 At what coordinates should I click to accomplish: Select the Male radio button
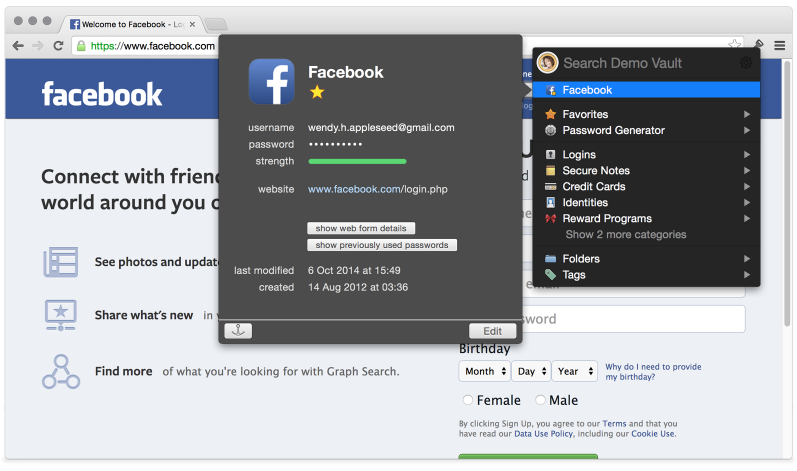(540, 400)
